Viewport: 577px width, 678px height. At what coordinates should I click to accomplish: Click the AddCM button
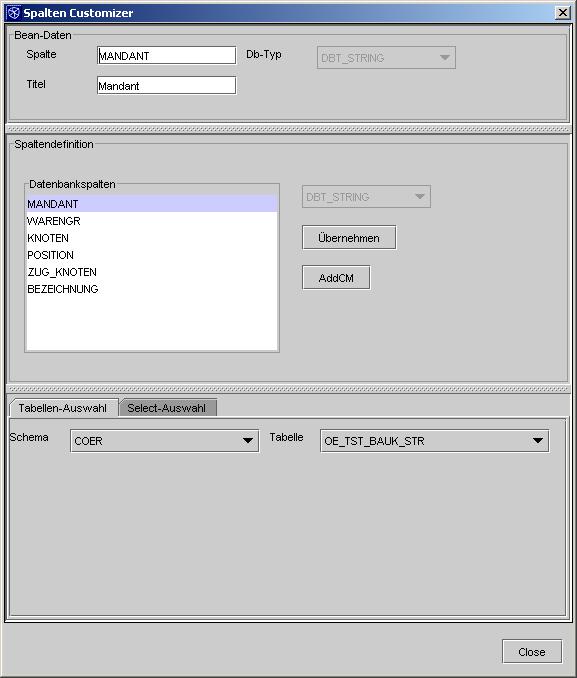coord(336,278)
